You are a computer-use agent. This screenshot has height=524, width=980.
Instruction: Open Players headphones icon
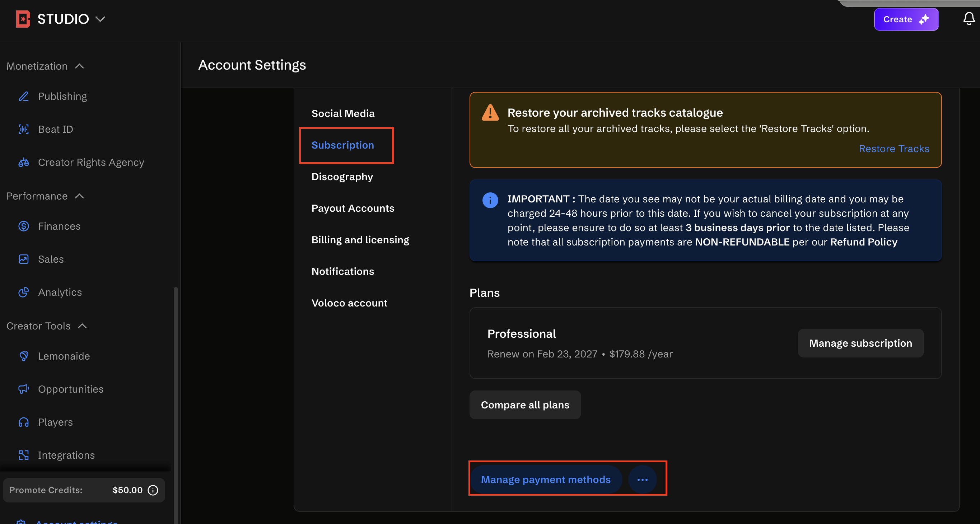[24, 422]
